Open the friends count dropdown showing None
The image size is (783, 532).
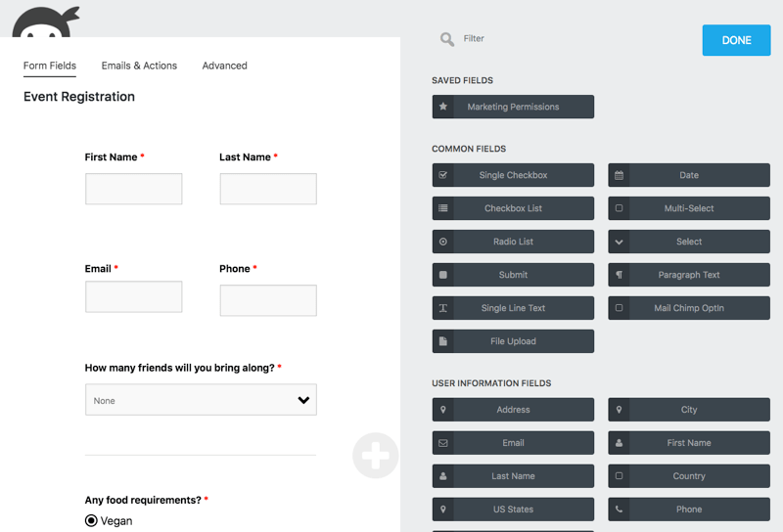click(x=201, y=400)
